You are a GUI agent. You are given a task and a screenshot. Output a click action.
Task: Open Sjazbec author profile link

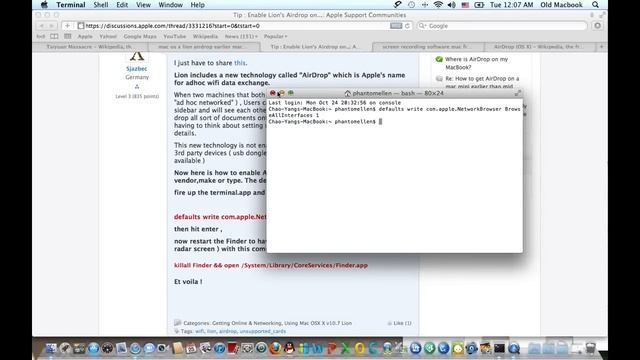click(x=137, y=69)
